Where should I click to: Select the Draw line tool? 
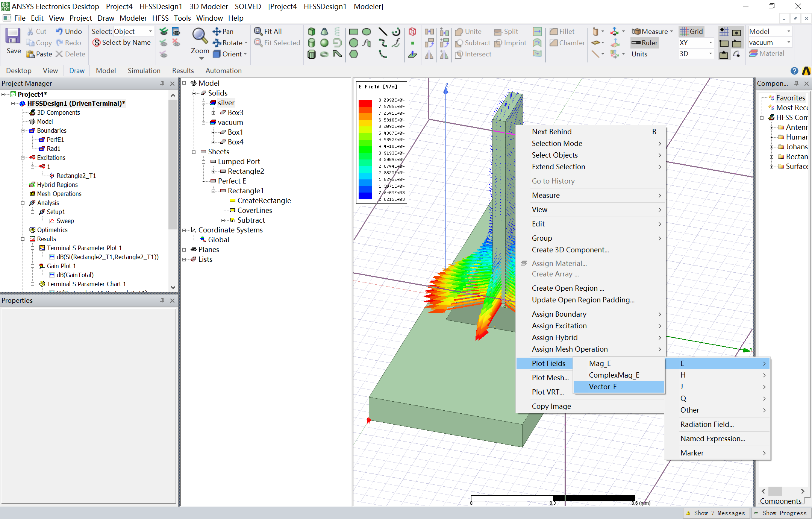[x=383, y=32]
